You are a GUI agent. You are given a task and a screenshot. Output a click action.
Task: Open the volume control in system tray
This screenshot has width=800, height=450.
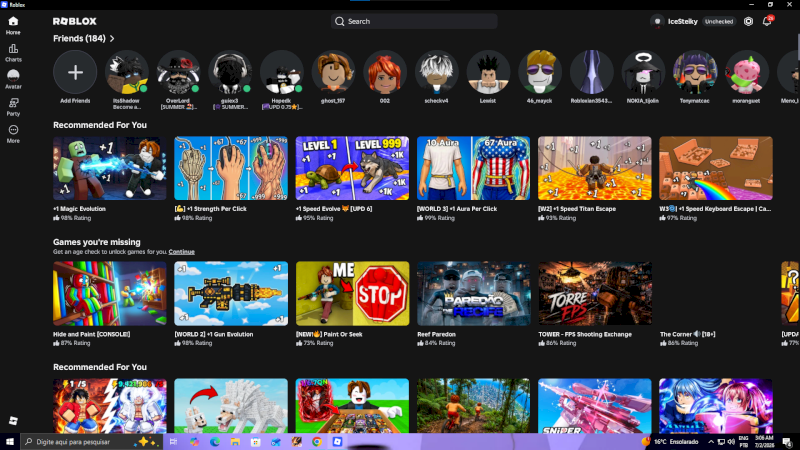click(x=731, y=442)
